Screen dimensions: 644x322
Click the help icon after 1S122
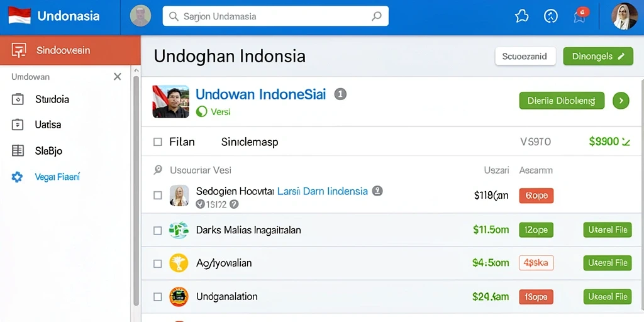(234, 204)
